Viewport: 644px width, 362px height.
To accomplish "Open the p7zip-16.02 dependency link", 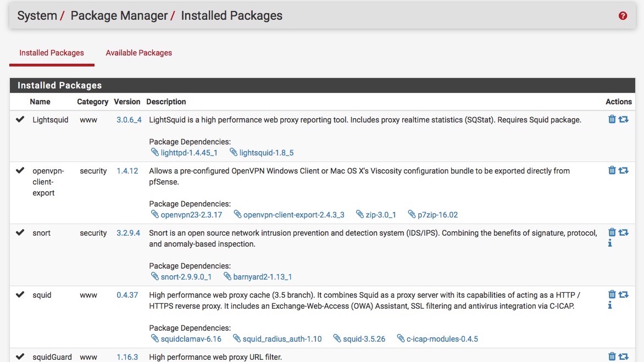I will coord(438,215).
